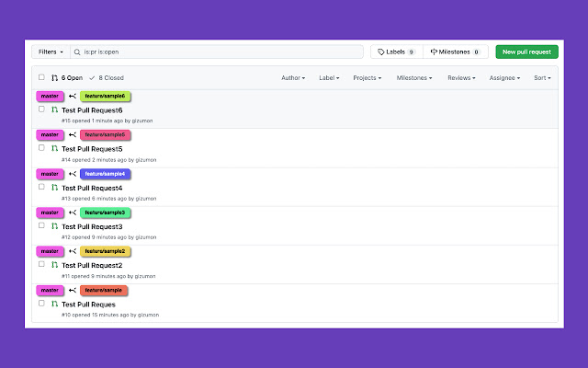Expand the Milestones filter dropdown in header
The image size is (588, 368).
click(414, 77)
